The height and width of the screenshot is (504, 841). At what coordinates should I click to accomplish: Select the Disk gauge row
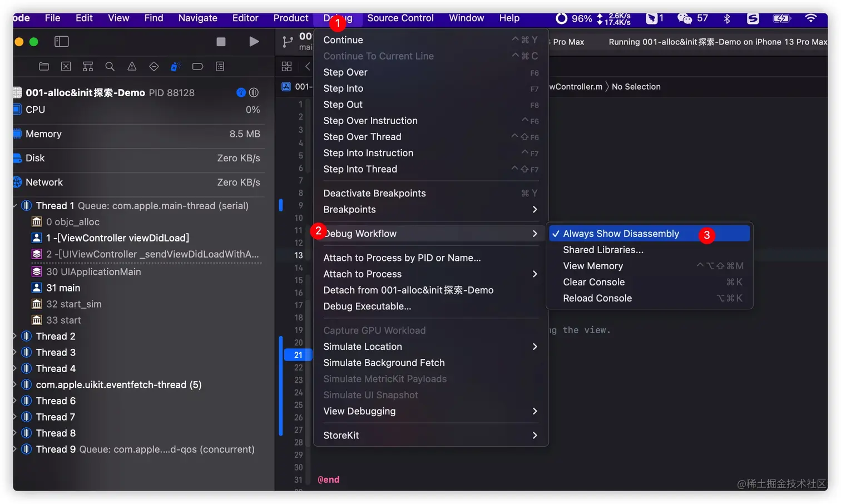(x=138, y=158)
